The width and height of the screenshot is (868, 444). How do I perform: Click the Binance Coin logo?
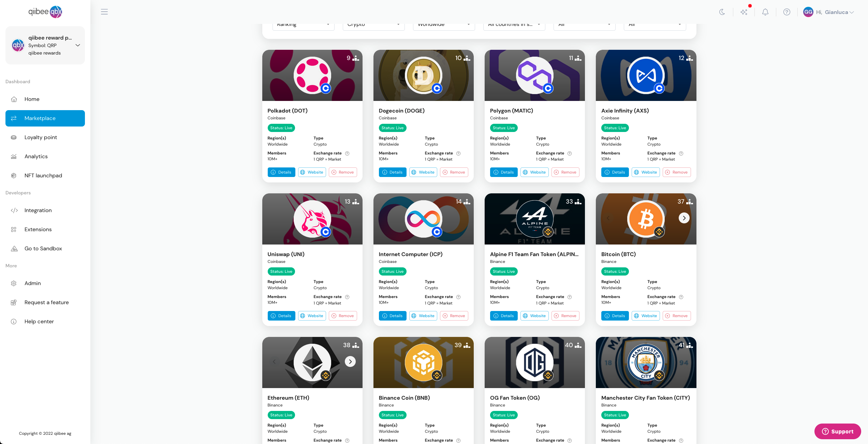pos(423,362)
